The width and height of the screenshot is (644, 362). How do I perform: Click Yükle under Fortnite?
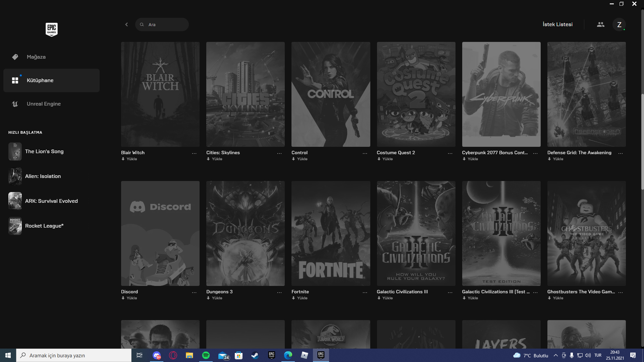point(300,298)
